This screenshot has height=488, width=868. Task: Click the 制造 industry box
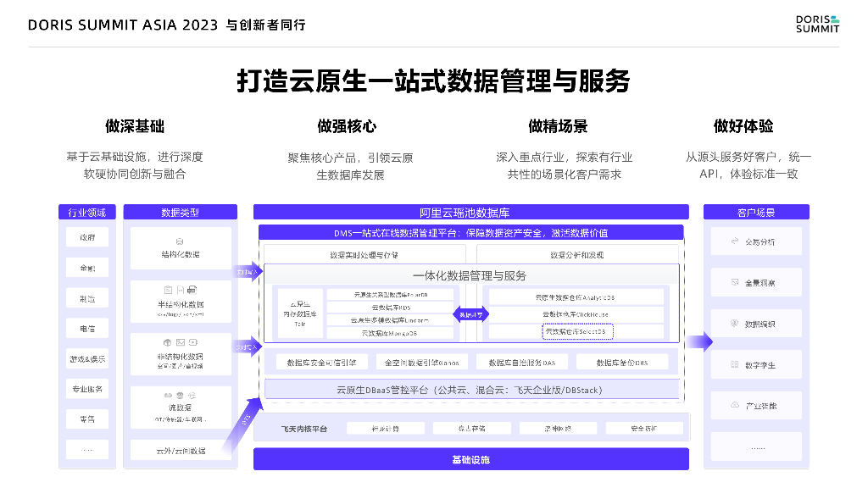tap(87, 298)
